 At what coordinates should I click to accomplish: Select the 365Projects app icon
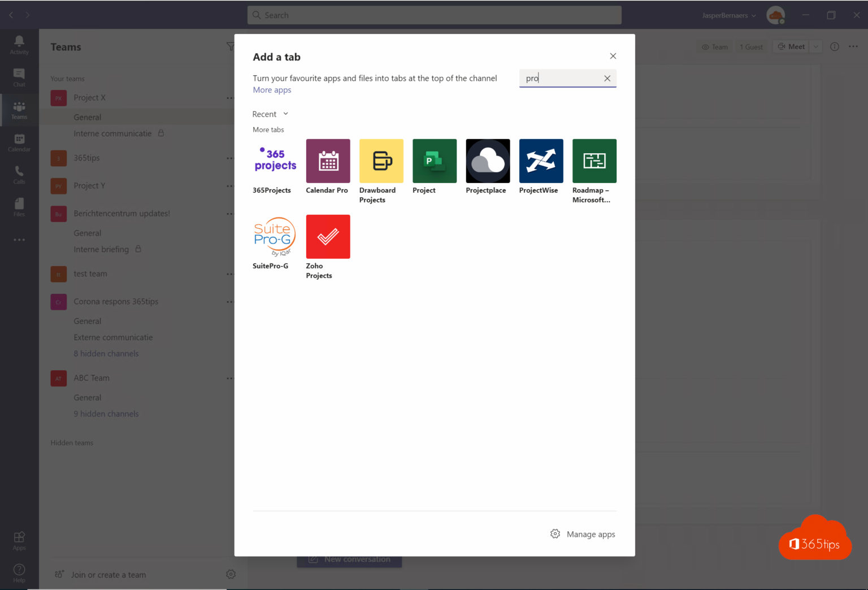[275, 161]
